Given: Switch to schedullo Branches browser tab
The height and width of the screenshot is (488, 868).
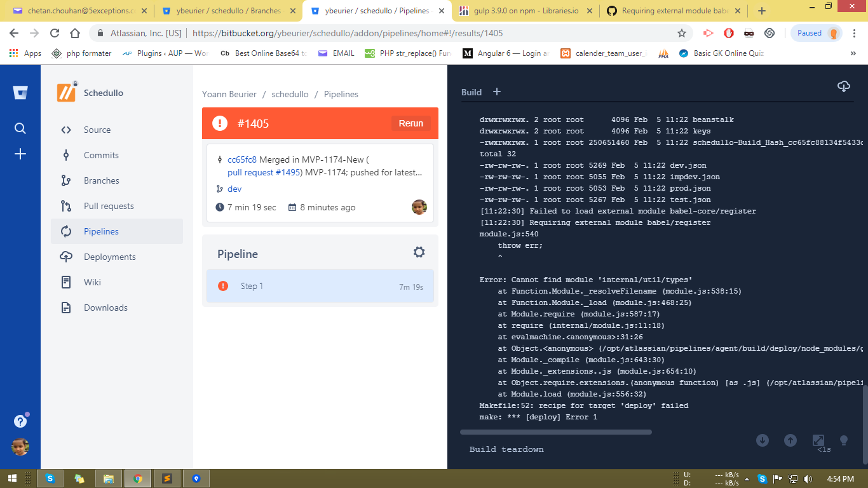Looking at the screenshot, I should pos(229,11).
